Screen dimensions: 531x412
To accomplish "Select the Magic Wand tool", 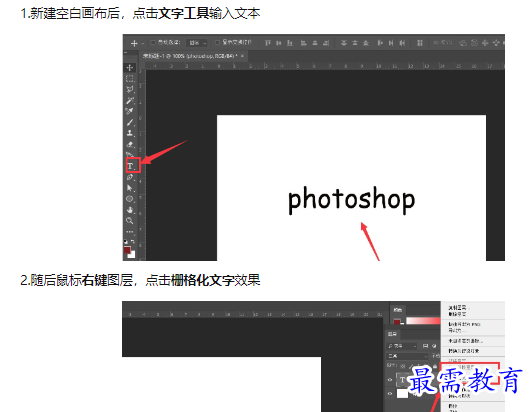I will click(130, 100).
